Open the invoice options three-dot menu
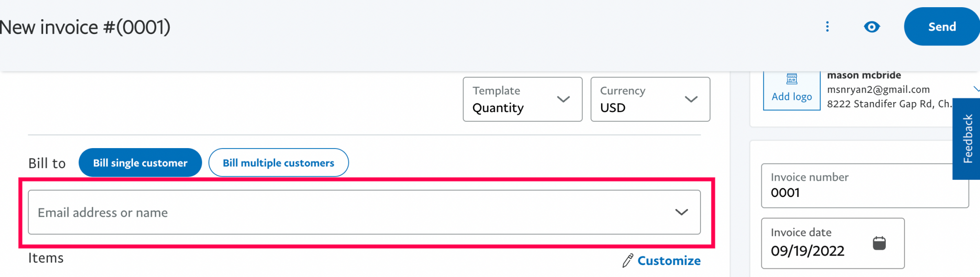The height and width of the screenshot is (277, 980). [x=827, y=27]
